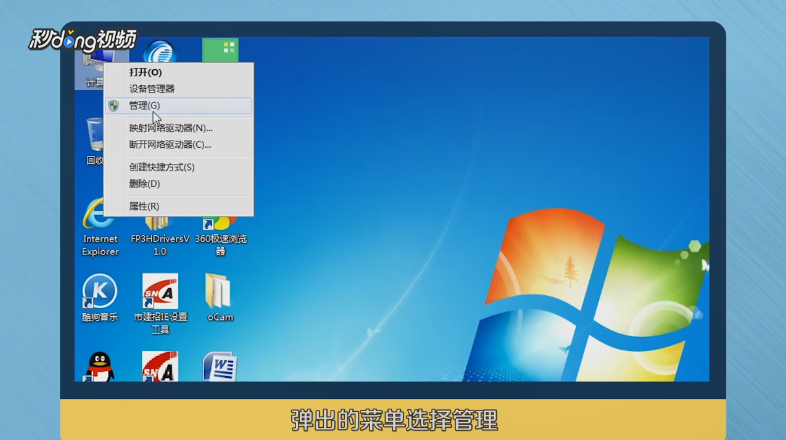The image size is (786, 440).
Task: Select the Word document icon at bottom
Action: tap(220, 367)
